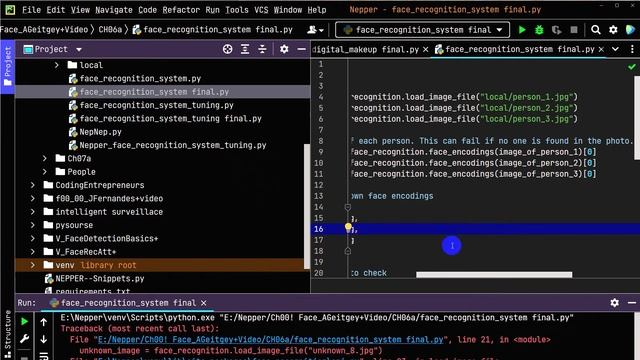Image resolution: width=640 pixels, height=360 pixels.
Task: Close the Run tab face_recognition_system final
Action: (x=203, y=303)
